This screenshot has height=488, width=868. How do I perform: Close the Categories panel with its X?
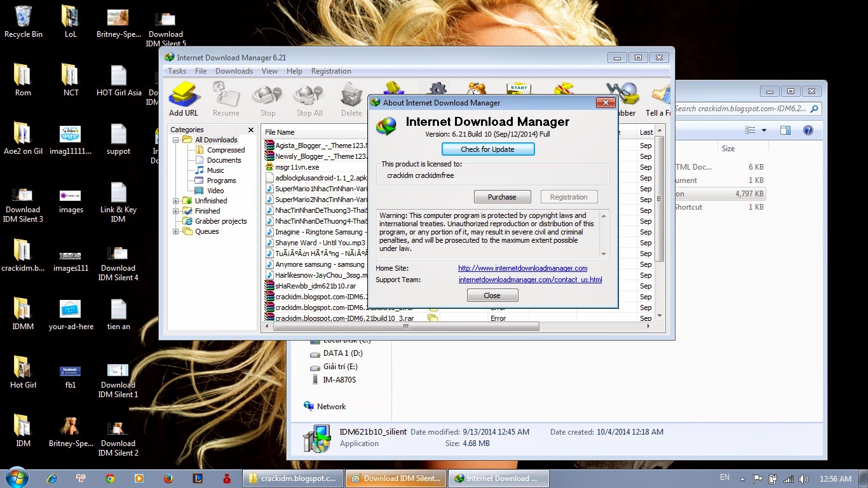point(250,130)
